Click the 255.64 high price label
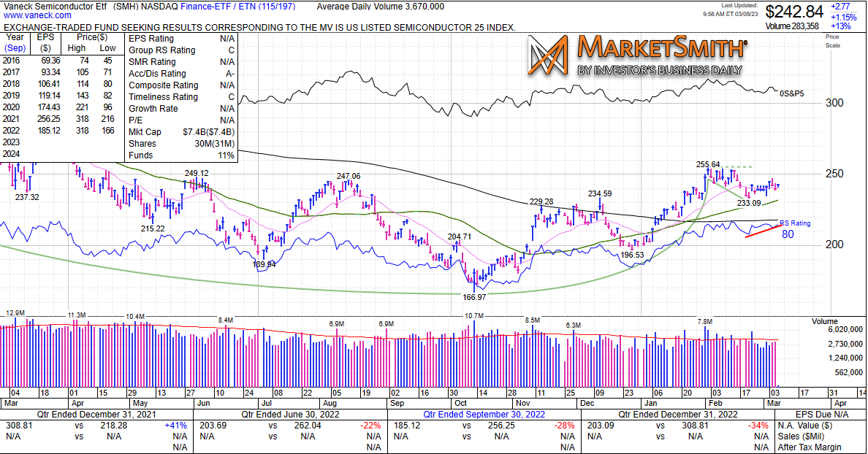868x454 pixels. [x=708, y=164]
